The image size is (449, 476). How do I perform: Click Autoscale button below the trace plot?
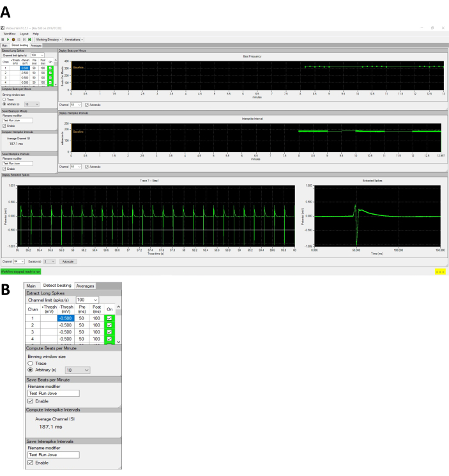[67, 261]
